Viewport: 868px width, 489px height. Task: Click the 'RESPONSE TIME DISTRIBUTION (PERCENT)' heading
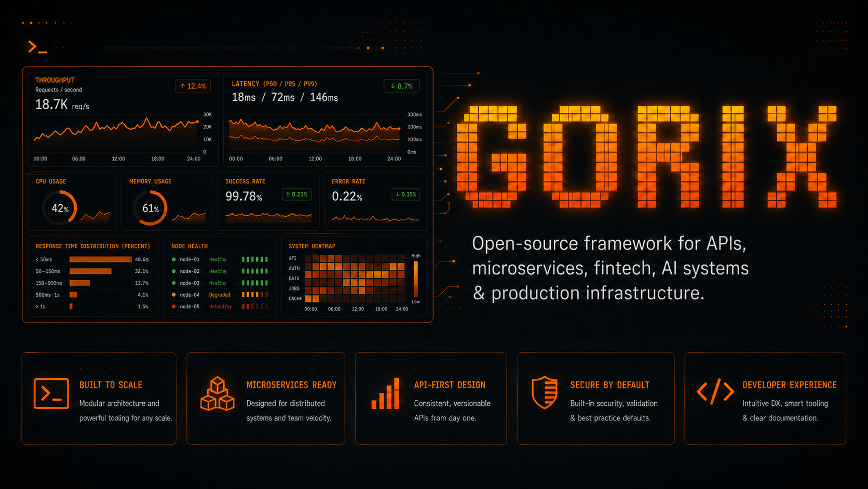(92, 246)
